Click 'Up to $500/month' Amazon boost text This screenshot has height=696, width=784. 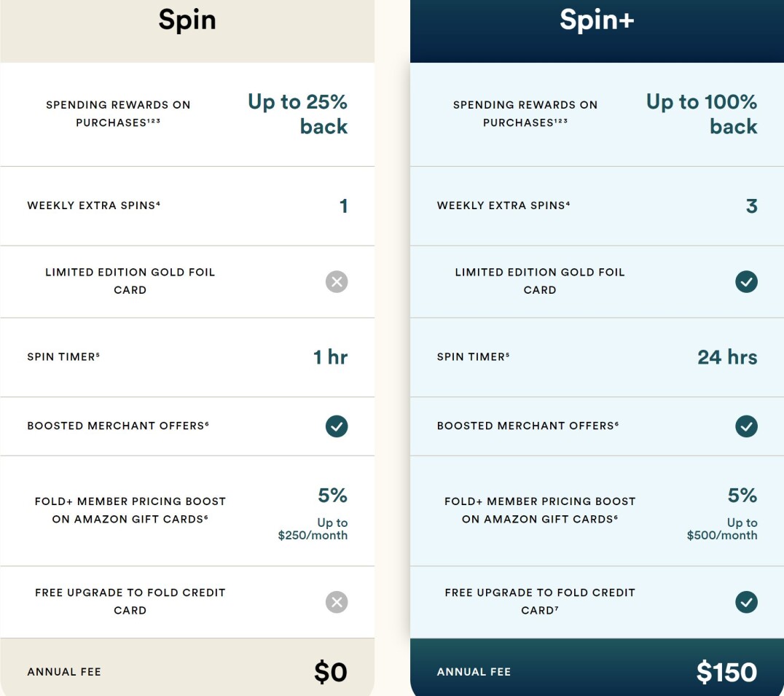point(722,529)
